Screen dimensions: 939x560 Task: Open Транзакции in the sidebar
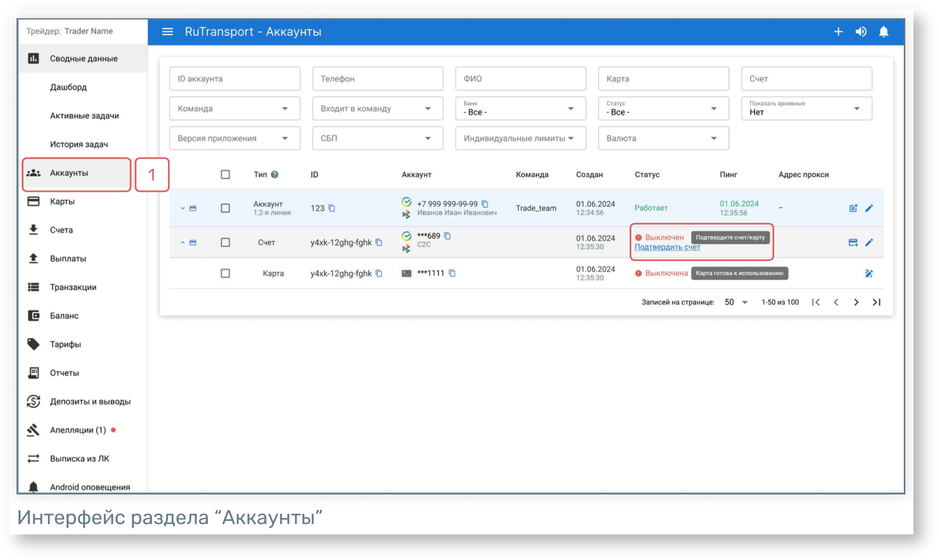[x=73, y=287]
